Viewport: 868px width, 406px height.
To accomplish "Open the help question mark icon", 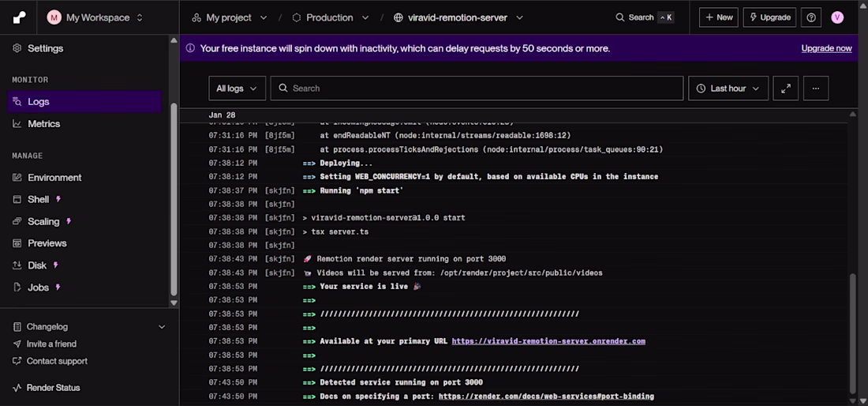I will click(x=811, y=17).
